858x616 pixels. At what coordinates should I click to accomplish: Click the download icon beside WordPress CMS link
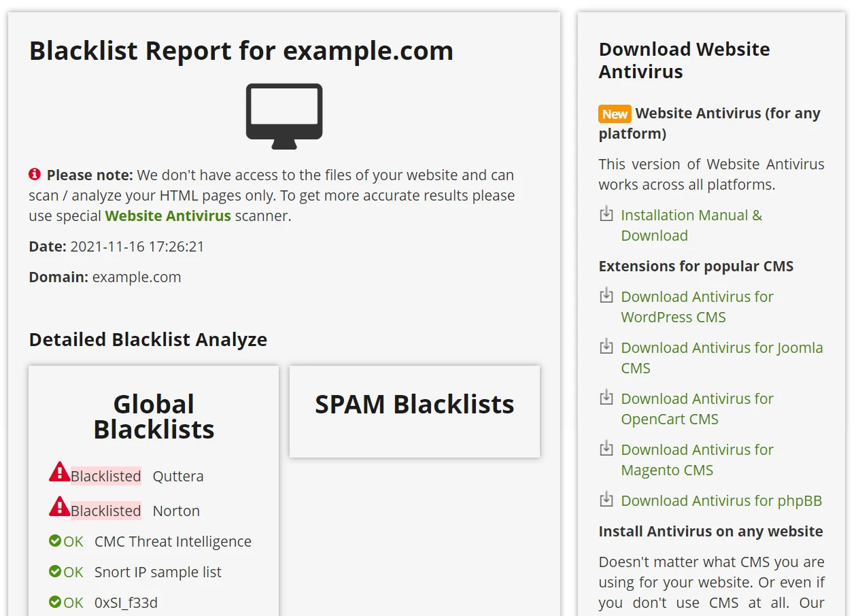606,296
